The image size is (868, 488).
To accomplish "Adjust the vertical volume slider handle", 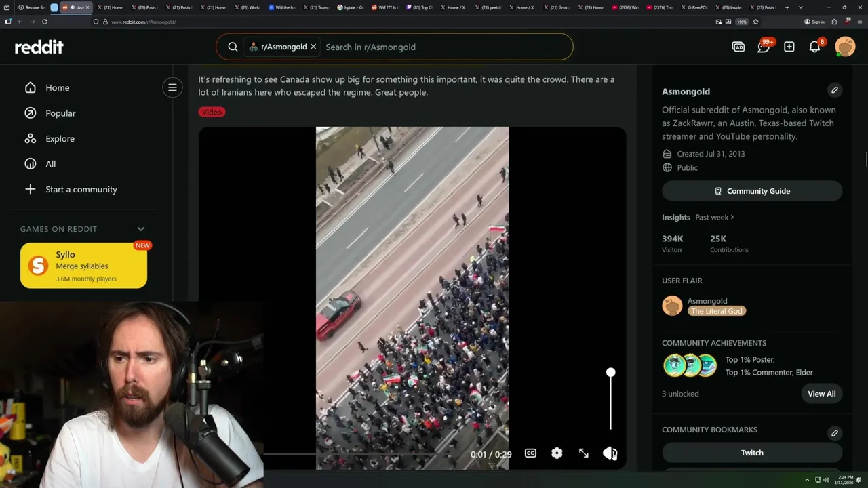I will [611, 373].
